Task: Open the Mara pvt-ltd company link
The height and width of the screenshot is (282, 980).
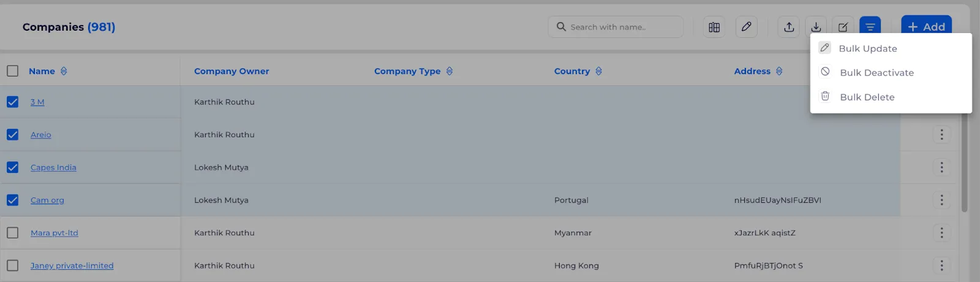Action: click(55, 233)
